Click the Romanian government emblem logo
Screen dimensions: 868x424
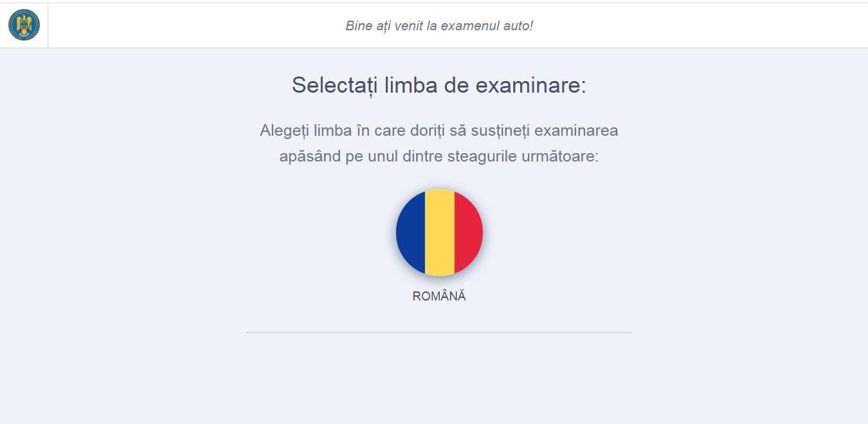point(24,25)
